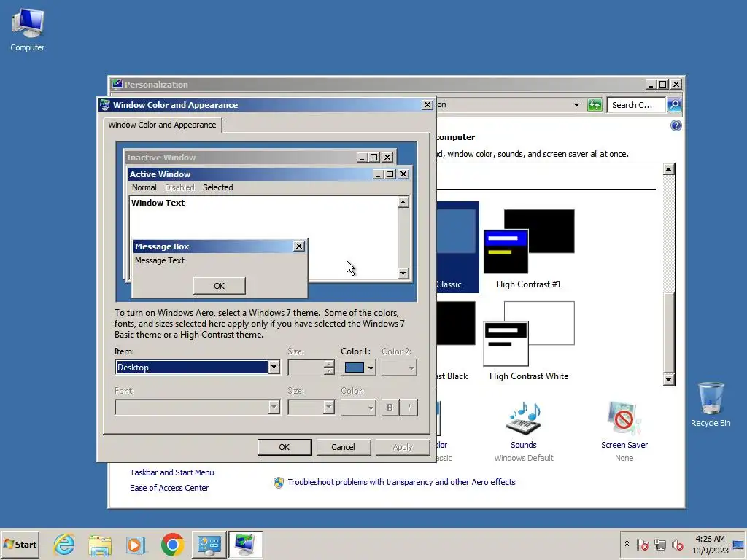Click the item Size spinner box
Screen dimensions: 747x560
[311, 367]
